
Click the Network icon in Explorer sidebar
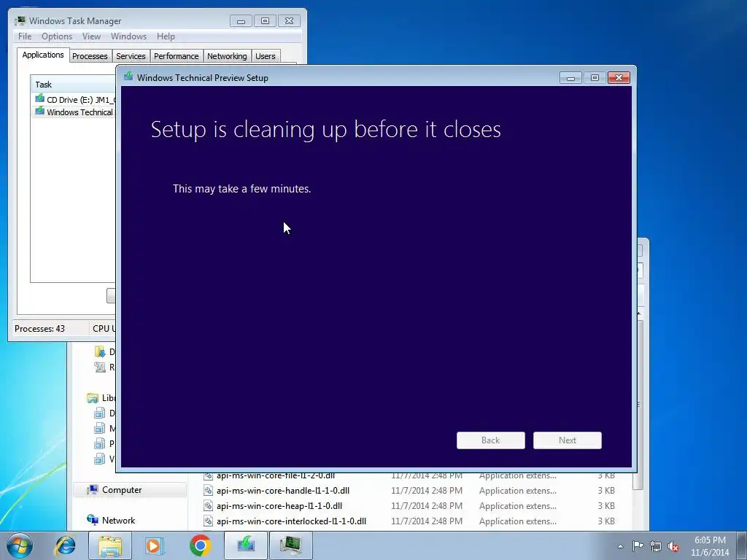(x=93, y=520)
